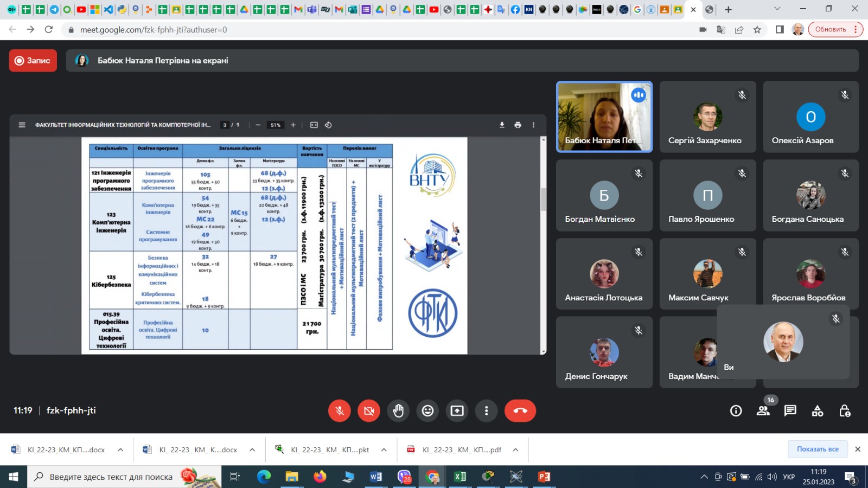Open the activities icon
This screenshot has height=488, width=868.
pyautogui.click(x=817, y=410)
